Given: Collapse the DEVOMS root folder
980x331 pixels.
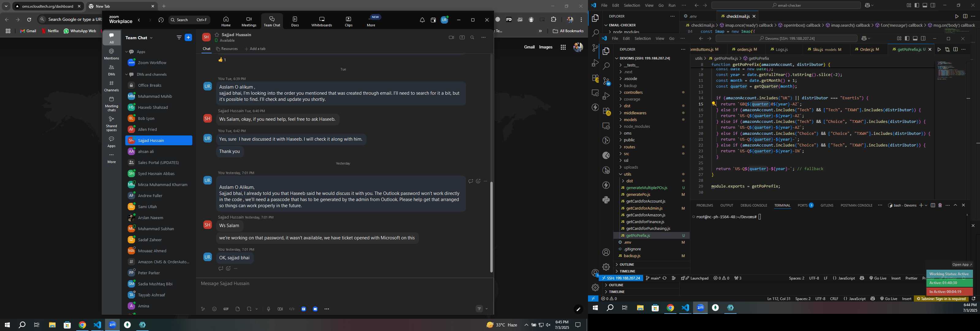Looking at the screenshot, I should pos(644,58).
